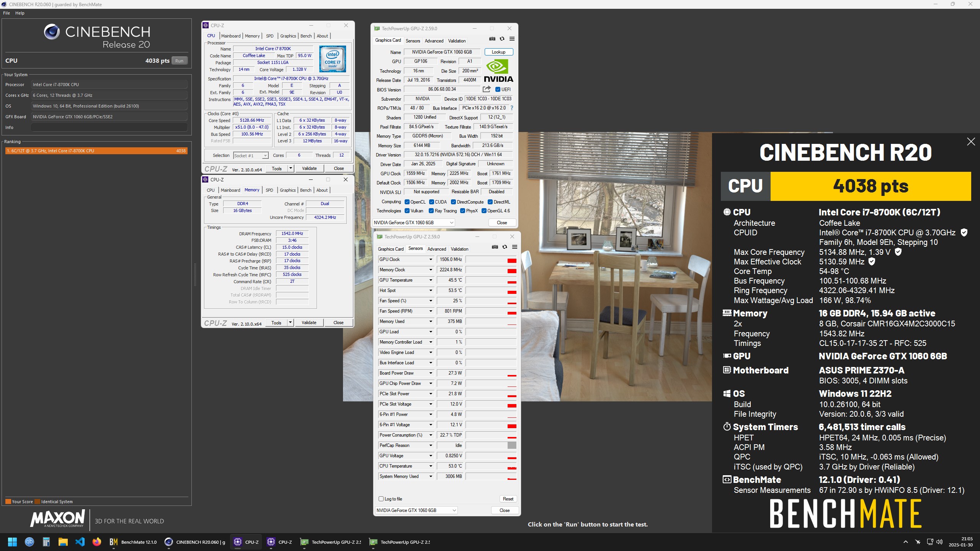980x551 pixels.
Task: Switch to SPD tab in CPU-Z Memory window
Action: [x=269, y=190]
